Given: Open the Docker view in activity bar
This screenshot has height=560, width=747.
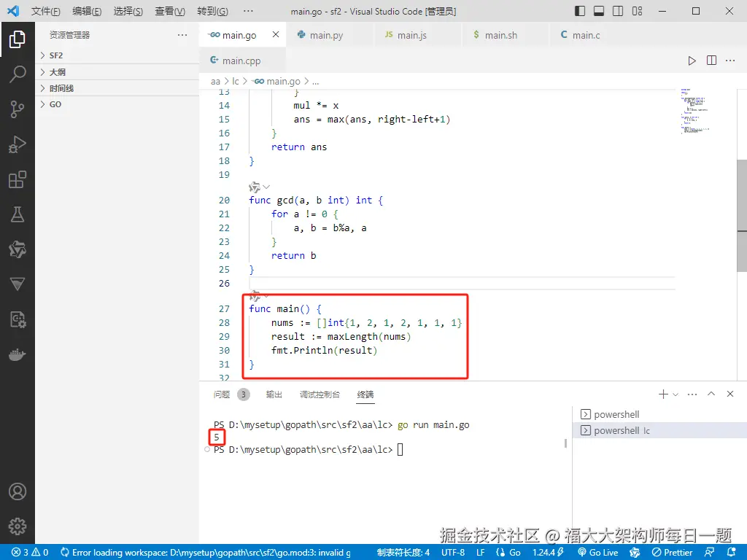Looking at the screenshot, I should tap(18, 355).
